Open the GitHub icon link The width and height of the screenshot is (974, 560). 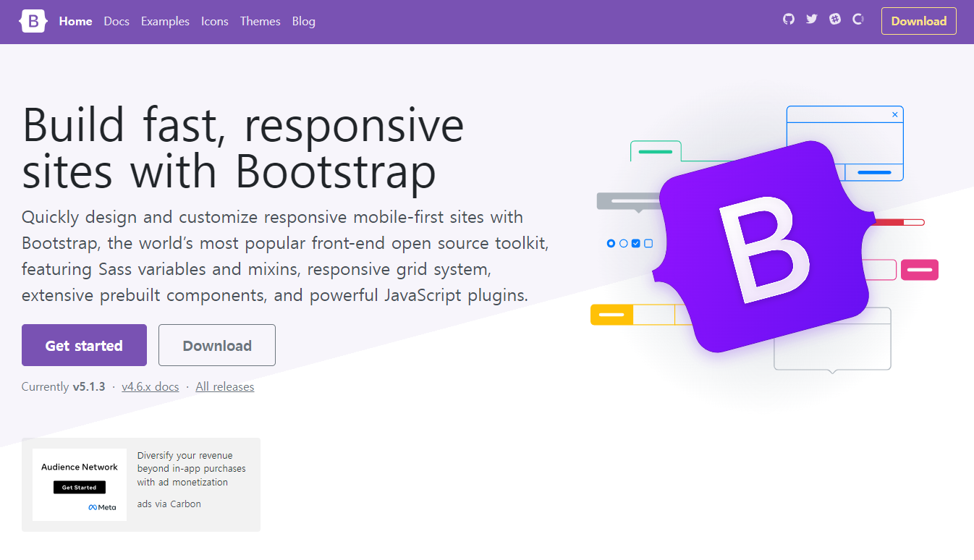tap(789, 20)
